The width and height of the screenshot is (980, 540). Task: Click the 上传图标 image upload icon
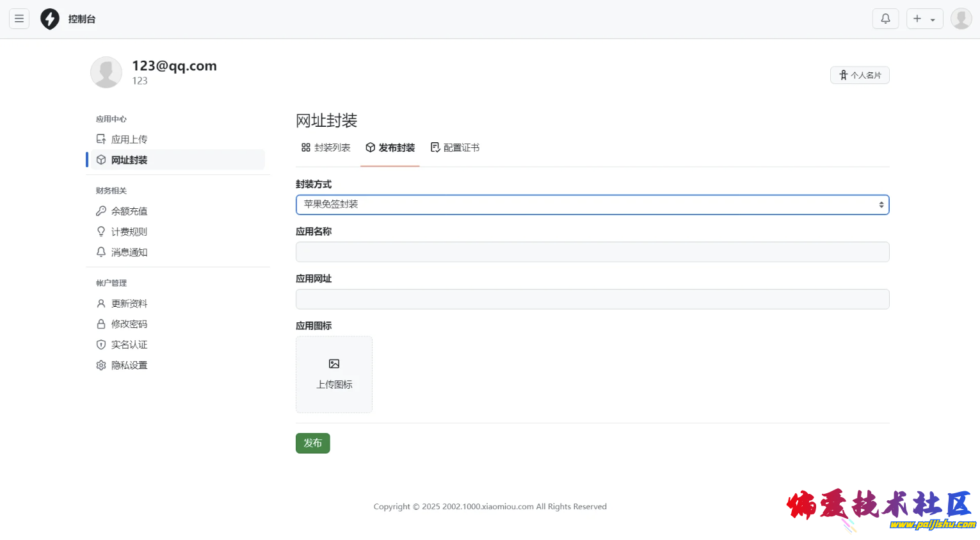[334, 364]
